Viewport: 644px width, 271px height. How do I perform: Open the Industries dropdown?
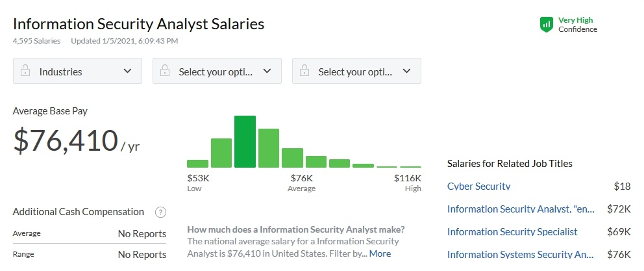pyautogui.click(x=77, y=71)
